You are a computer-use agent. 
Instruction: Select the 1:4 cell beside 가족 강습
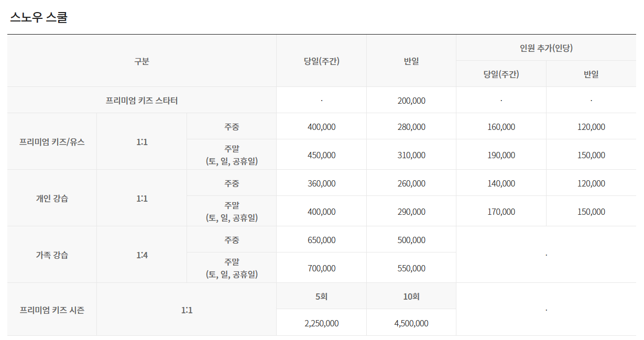(x=142, y=254)
